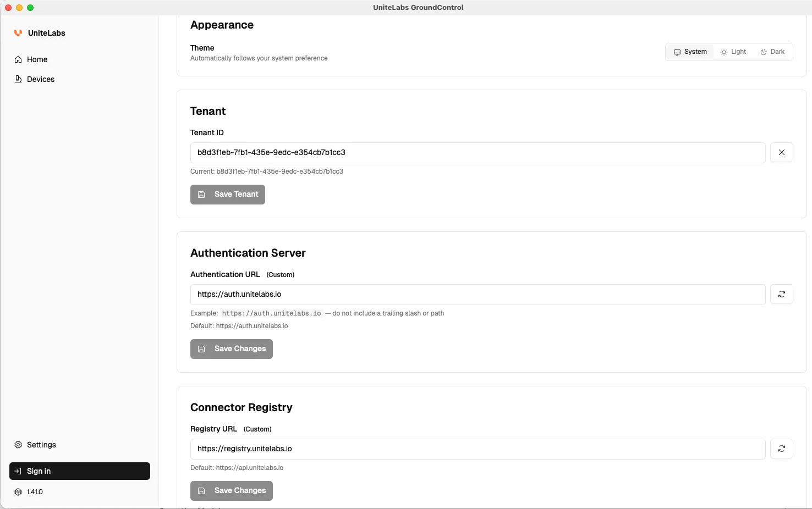This screenshot has height=509, width=812.
Task: Click the example URL code snippet
Action: (x=271, y=313)
